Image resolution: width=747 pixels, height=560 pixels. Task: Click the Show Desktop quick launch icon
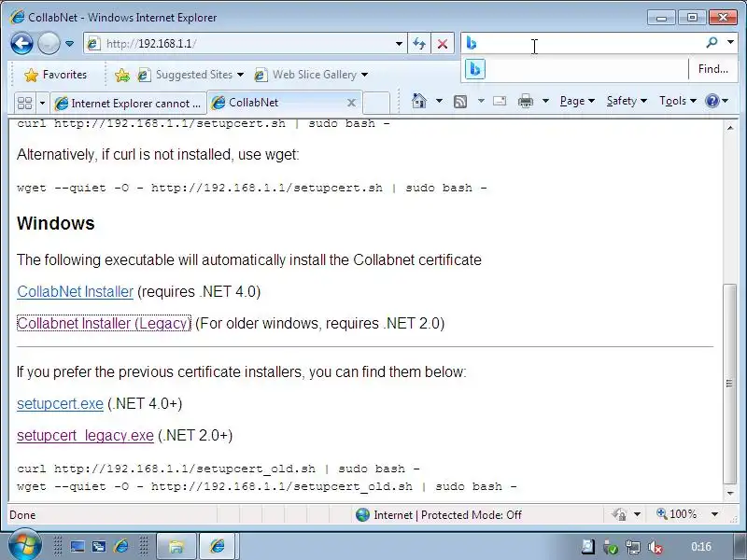click(78, 546)
